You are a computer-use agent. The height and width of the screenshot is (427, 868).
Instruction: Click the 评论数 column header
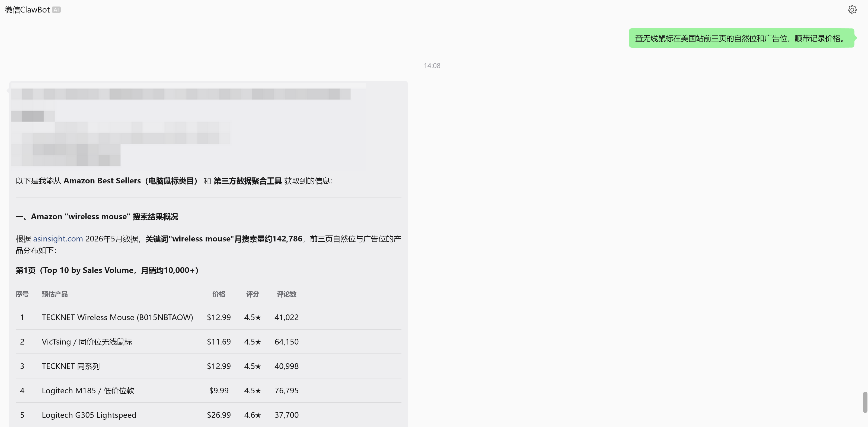tap(286, 294)
